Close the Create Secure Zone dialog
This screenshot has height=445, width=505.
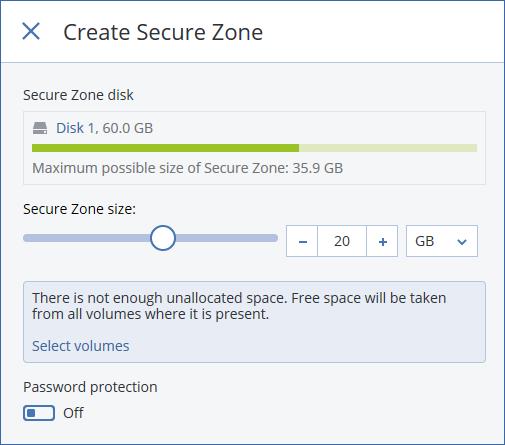(x=31, y=31)
